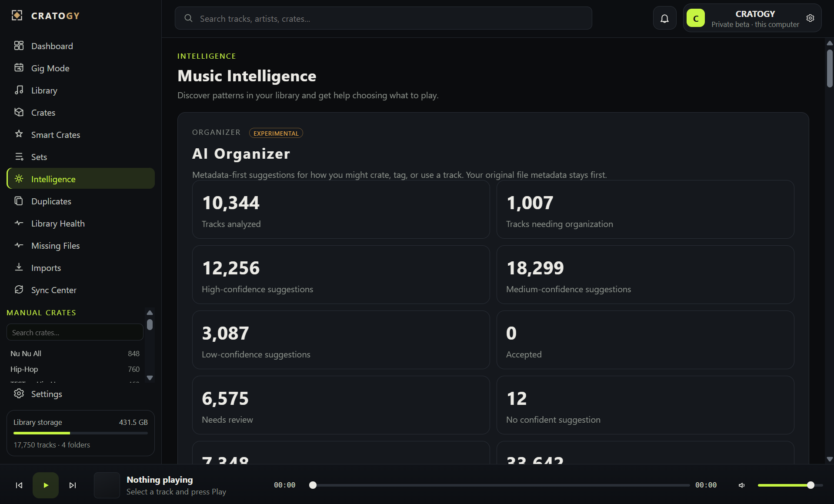Open notifications bell icon
The width and height of the screenshot is (834, 504).
coord(664,18)
